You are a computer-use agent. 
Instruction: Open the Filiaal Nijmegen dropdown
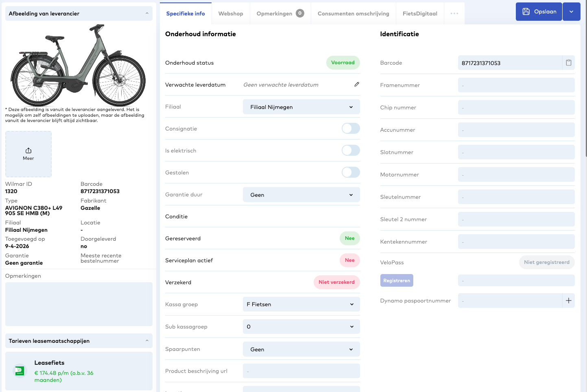pyautogui.click(x=301, y=107)
